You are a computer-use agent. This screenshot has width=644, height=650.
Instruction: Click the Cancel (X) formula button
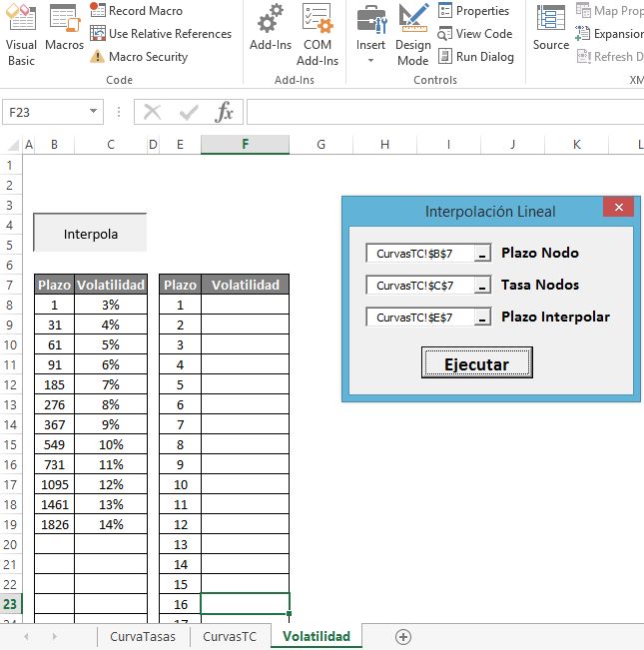pyautogui.click(x=152, y=112)
